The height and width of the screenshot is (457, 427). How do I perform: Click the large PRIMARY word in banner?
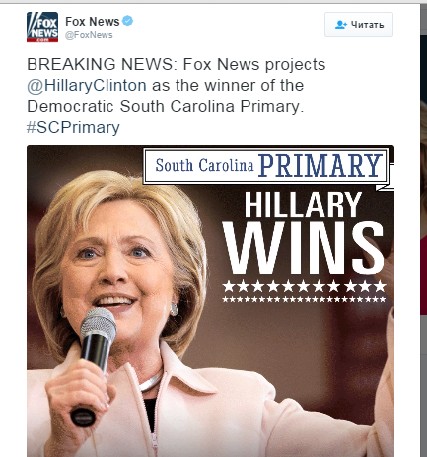320,165
